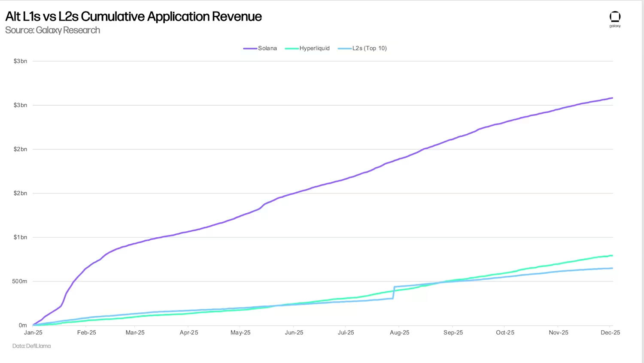This screenshot has height=363, width=644.
Task: Select the May-25 x-axis label
Action: [x=240, y=333]
